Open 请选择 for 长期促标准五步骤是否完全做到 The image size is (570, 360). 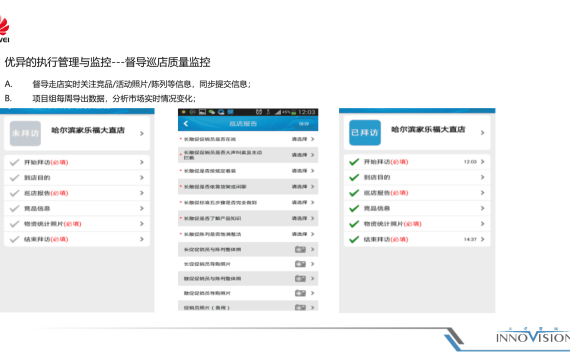[x=300, y=202]
